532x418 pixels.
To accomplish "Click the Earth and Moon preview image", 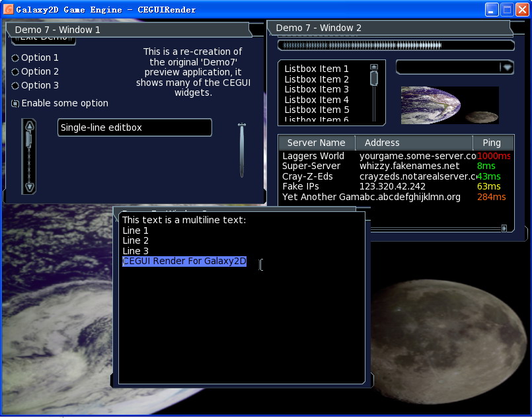I will coord(449,105).
